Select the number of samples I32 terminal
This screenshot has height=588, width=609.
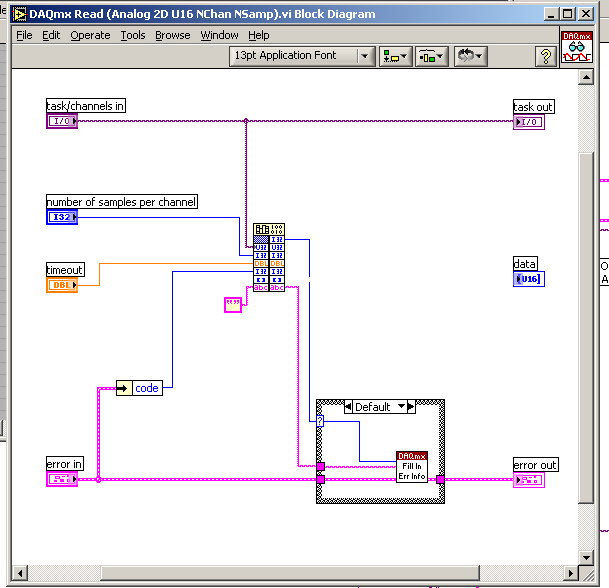coord(62,217)
